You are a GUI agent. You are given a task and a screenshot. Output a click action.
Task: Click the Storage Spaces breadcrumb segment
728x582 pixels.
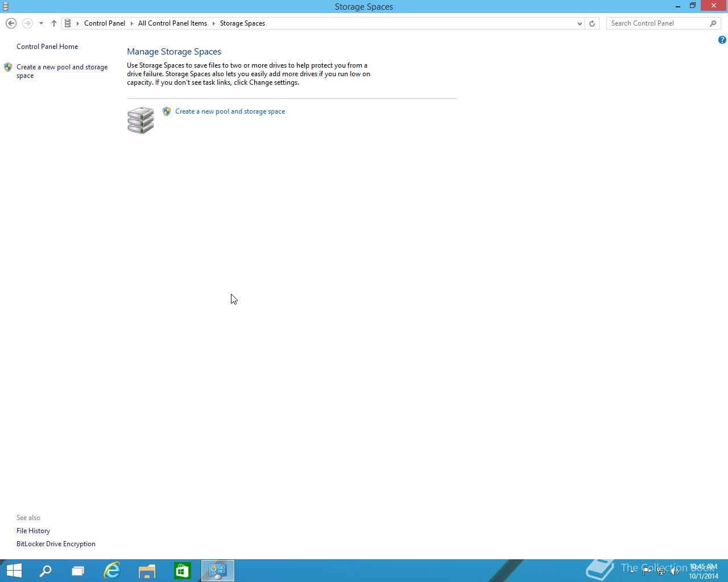(x=242, y=23)
